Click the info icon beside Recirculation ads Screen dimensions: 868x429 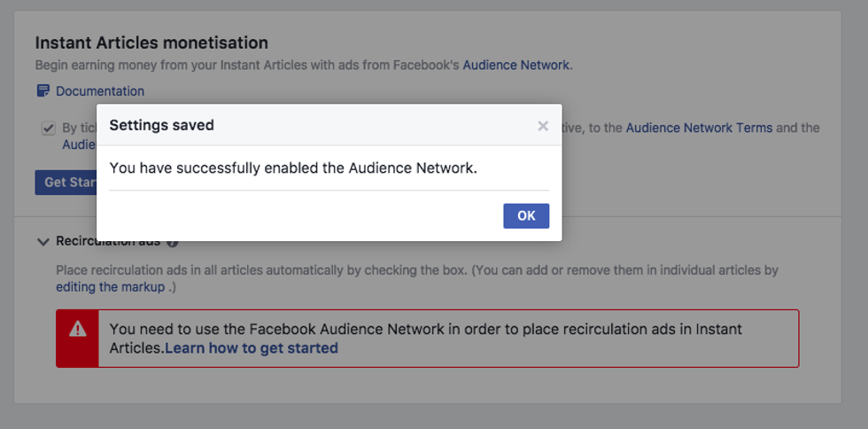click(x=173, y=242)
